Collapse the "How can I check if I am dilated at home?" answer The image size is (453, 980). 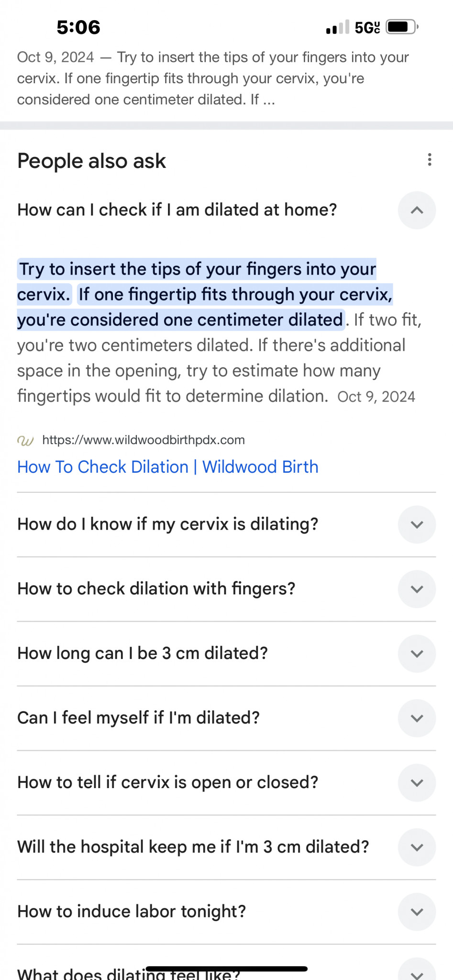(x=417, y=210)
